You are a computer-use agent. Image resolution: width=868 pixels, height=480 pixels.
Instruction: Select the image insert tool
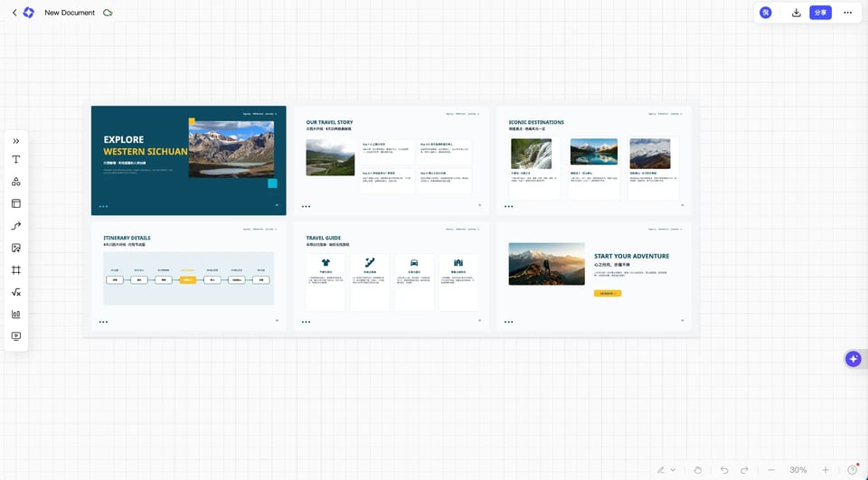(16, 248)
